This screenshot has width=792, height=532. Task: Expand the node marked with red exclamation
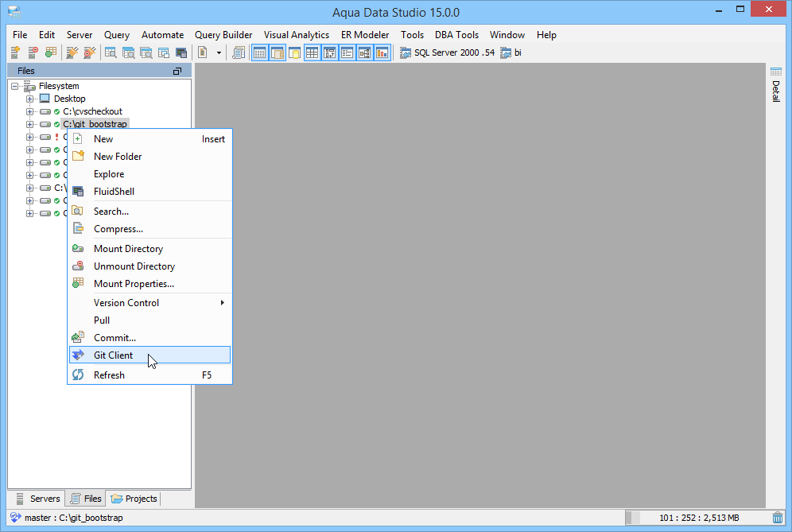point(29,137)
